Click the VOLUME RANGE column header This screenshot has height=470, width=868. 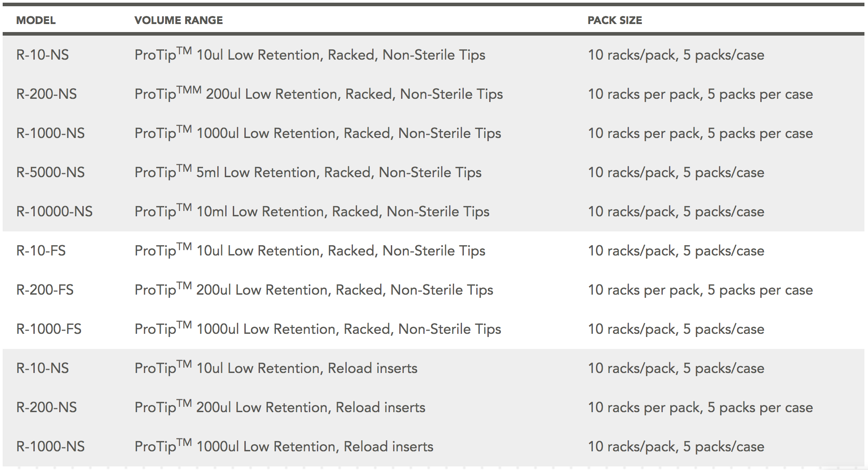[178, 20]
